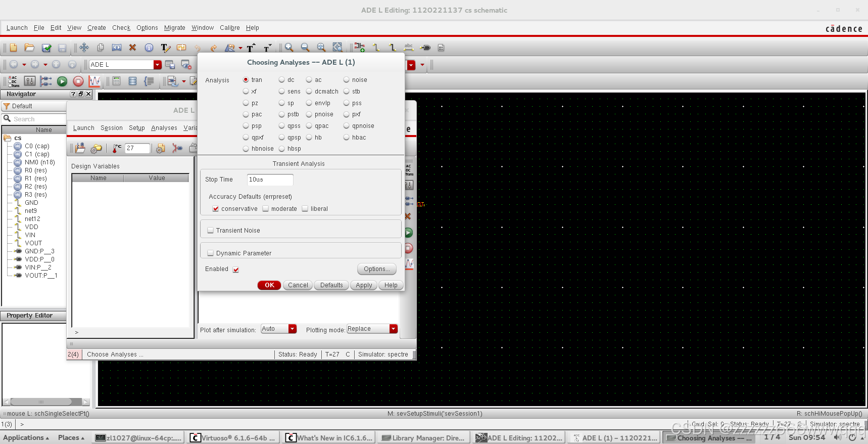The image size is (868, 444).
Task: Open the Places menu on the desktop panel
Action: [71, 438]
